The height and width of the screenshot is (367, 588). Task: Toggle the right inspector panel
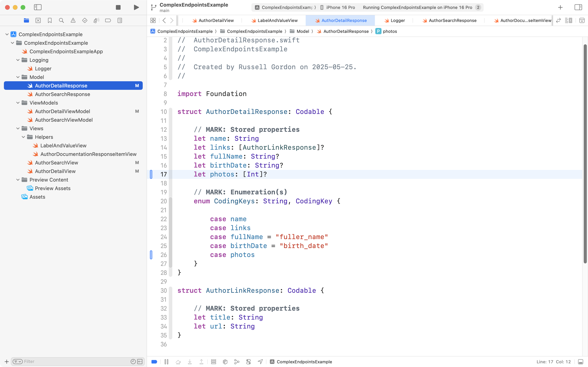(x=578, y=7)
